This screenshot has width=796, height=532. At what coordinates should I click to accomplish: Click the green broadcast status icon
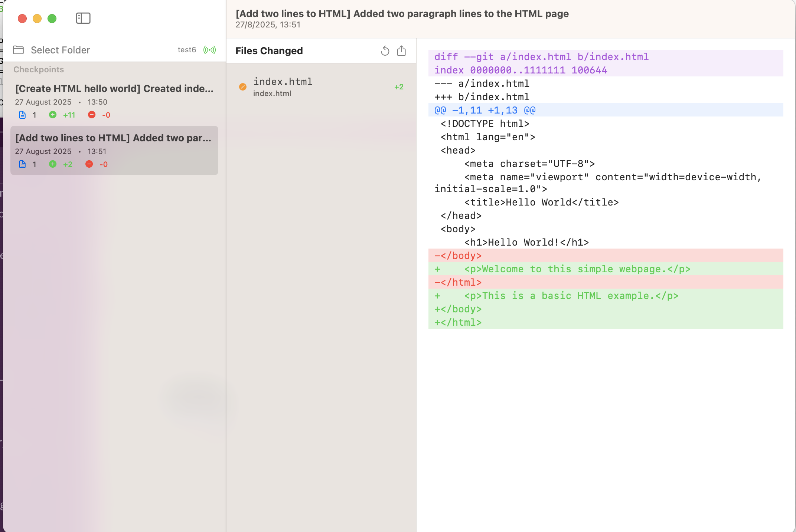pos(209,50)
